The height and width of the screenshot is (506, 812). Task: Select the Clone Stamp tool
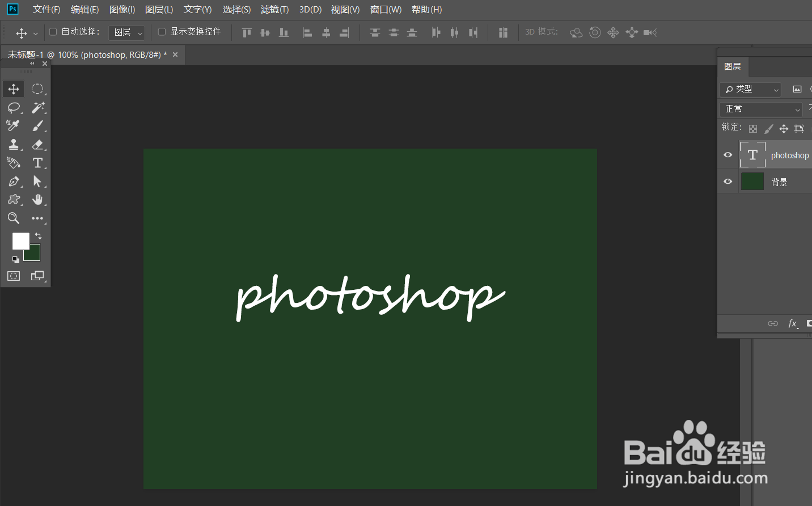click(x=14, y=145)
